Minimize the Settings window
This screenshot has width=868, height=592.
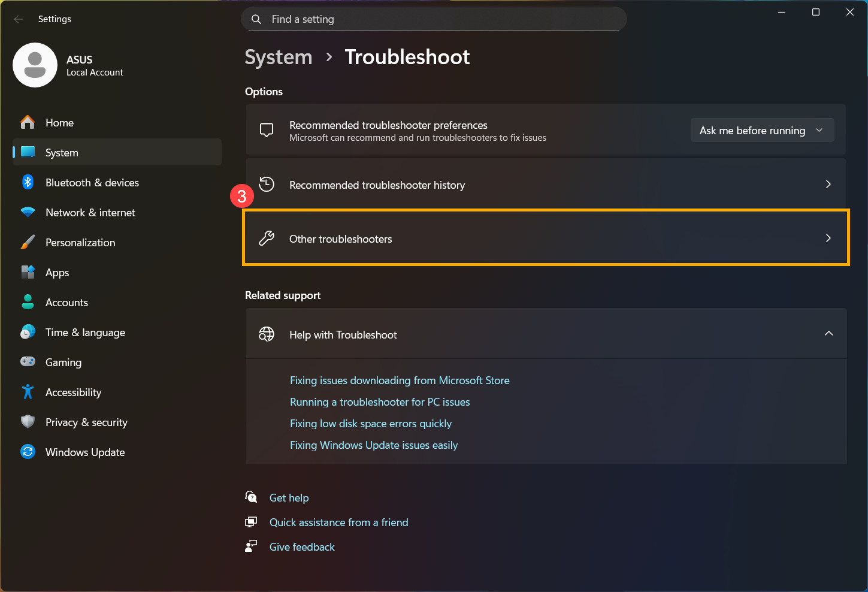click(x=782, y=12)
